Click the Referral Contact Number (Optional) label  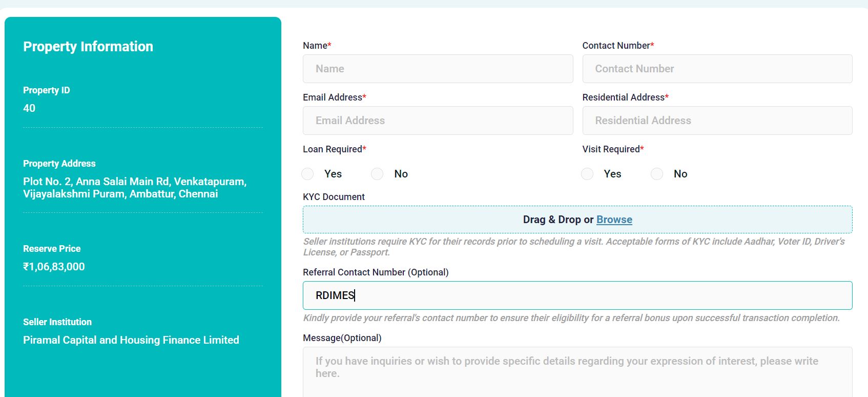(376, 272)
